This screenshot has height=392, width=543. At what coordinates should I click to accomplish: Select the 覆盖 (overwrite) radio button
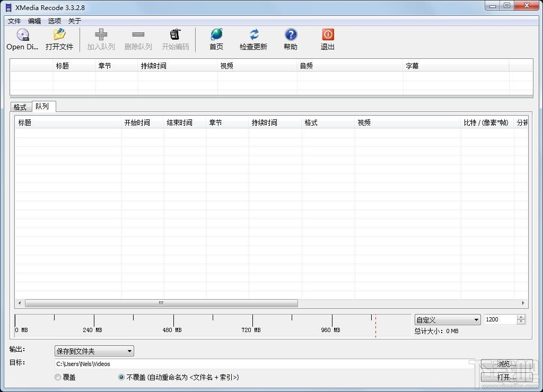click(x=58, y=377)
